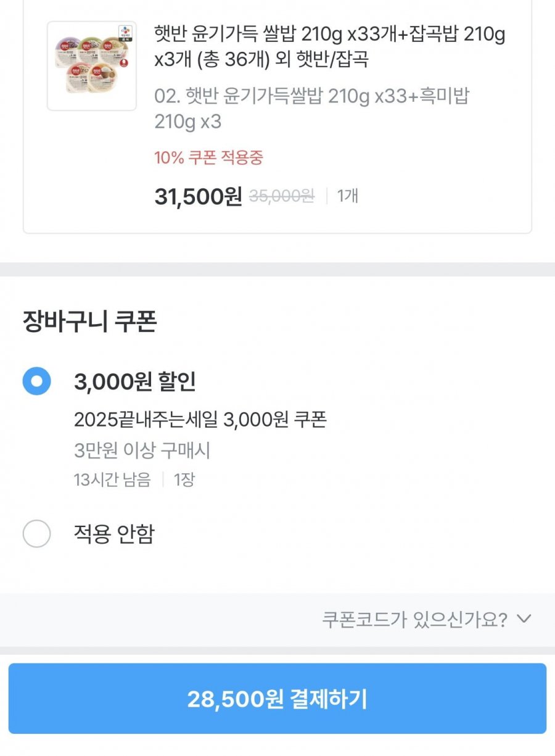Click the 1장 coupon count label
This screenshot has width=555, height=756.
(x=184, y=480)
